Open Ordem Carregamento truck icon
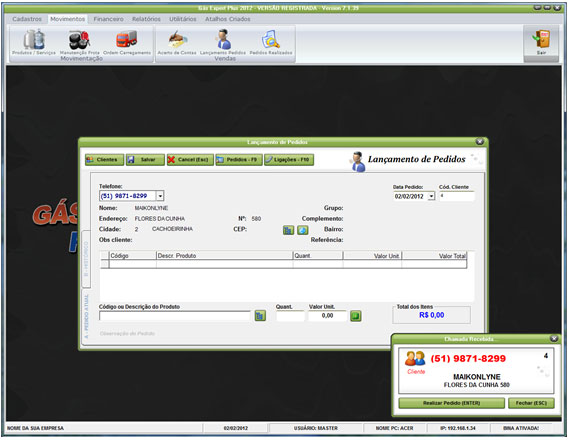The image size is (568, 440). click(x=127, y=39)
